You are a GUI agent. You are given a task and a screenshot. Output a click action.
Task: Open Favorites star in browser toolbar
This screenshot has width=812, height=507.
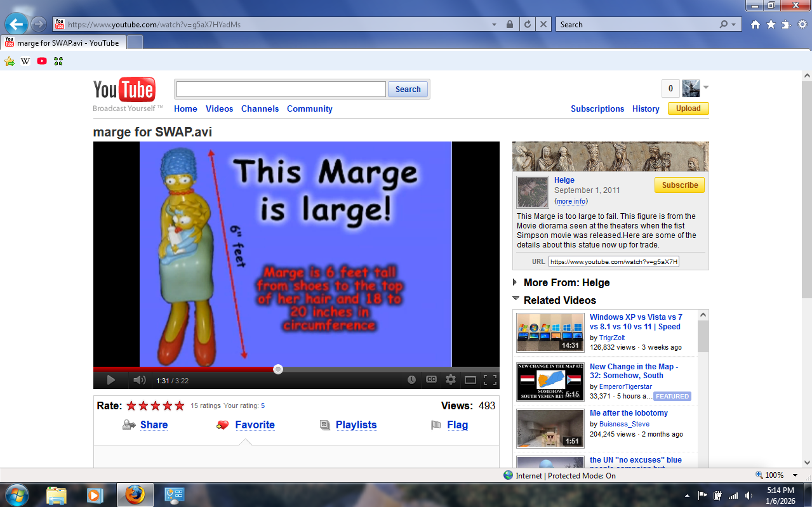pyautogui.click(x=771, y=24)
